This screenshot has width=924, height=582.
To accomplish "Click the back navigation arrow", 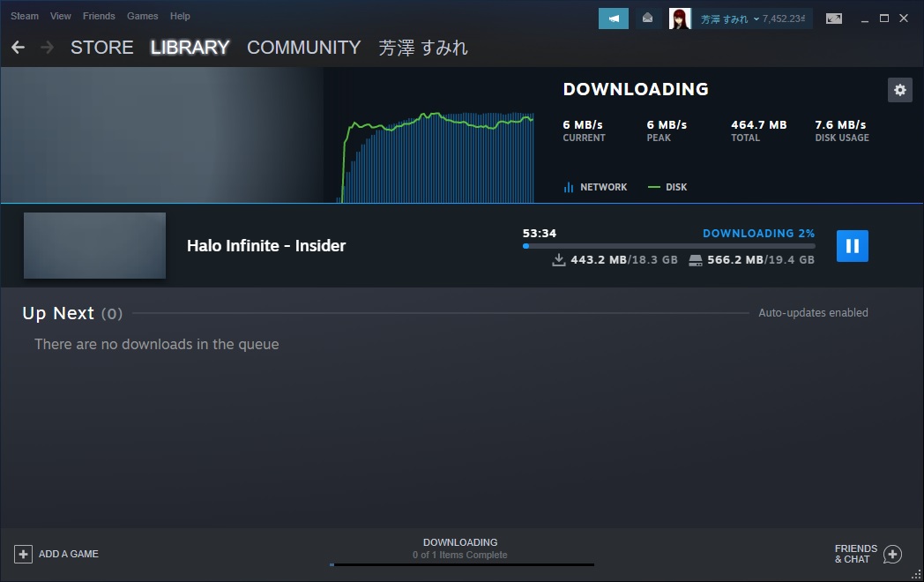I will 18,47.
